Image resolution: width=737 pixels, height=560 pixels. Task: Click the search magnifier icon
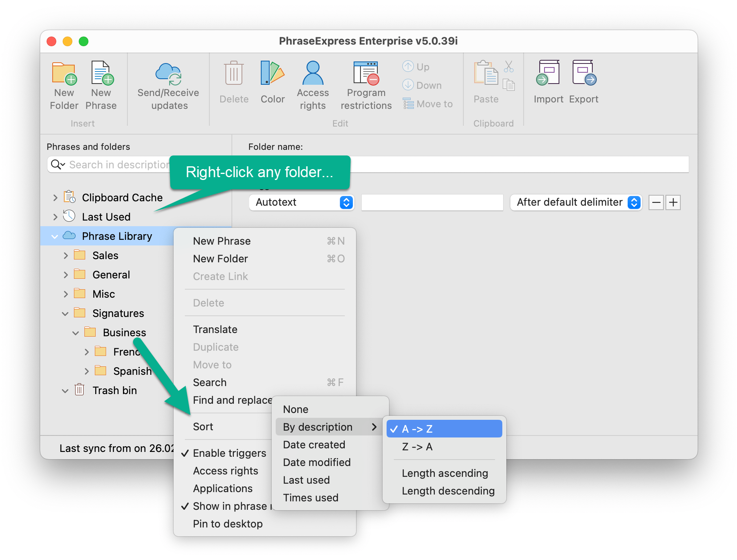tap(57, 165)
